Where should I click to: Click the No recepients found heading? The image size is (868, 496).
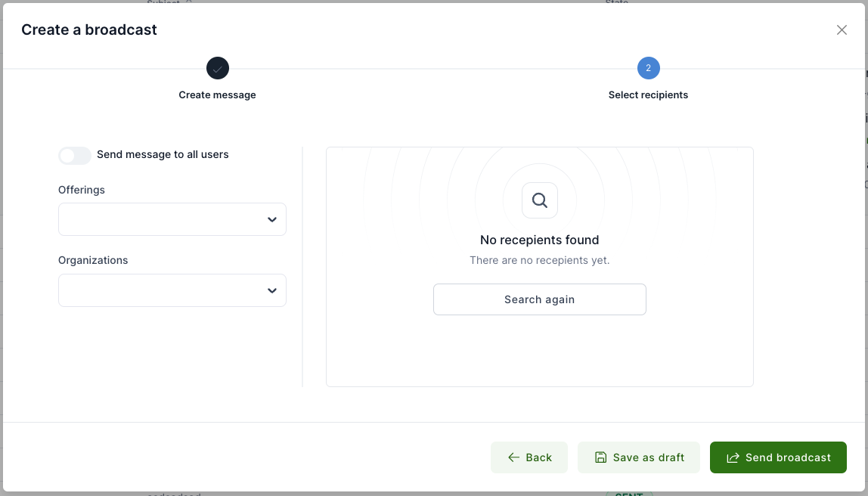(x=539, y=240)
